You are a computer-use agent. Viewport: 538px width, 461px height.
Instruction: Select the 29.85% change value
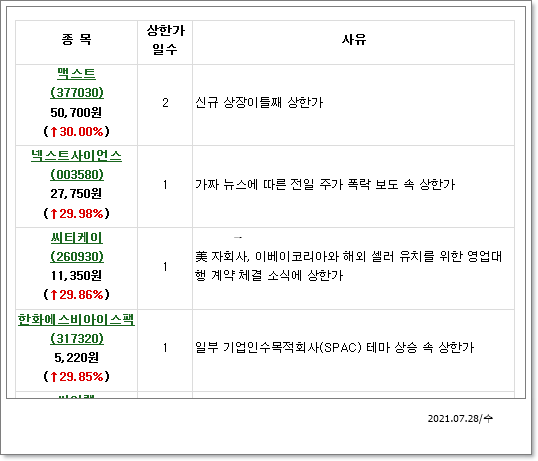[82, 377]
